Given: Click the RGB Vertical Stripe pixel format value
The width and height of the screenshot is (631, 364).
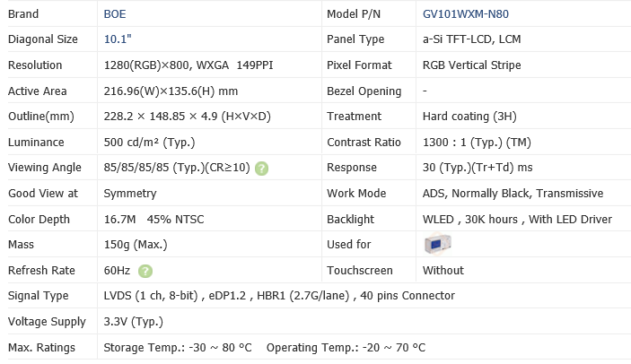Looking at the screenshot, I should 471,65.
